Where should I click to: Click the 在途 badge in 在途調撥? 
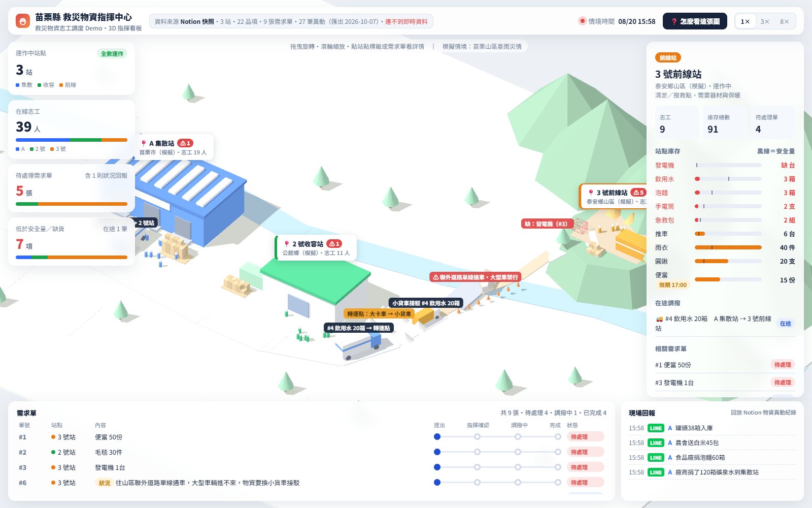click(785, 324)
